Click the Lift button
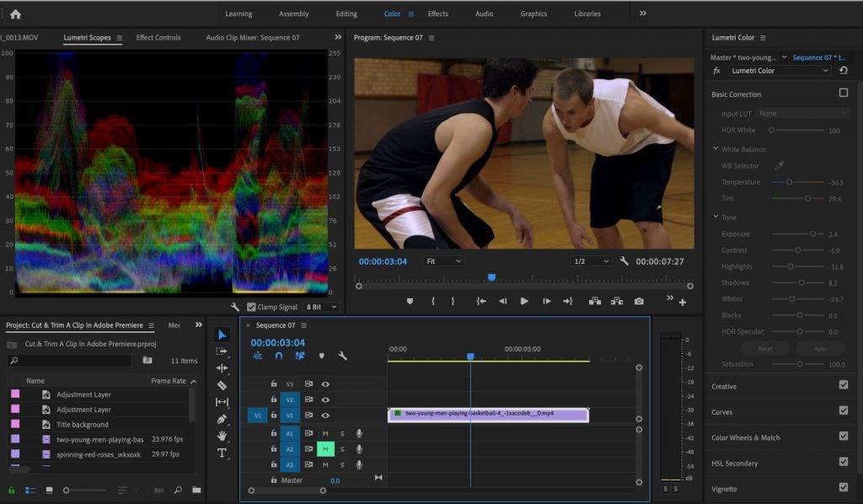Screen dimensions: 863x504 coord(595,301)
